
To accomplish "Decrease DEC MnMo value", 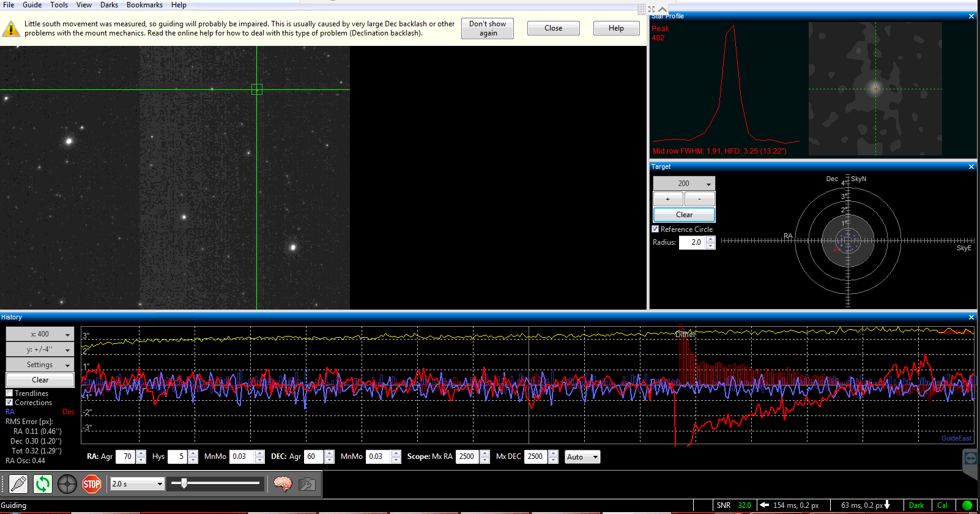I will pyautogui.click(x=396, y=460).
